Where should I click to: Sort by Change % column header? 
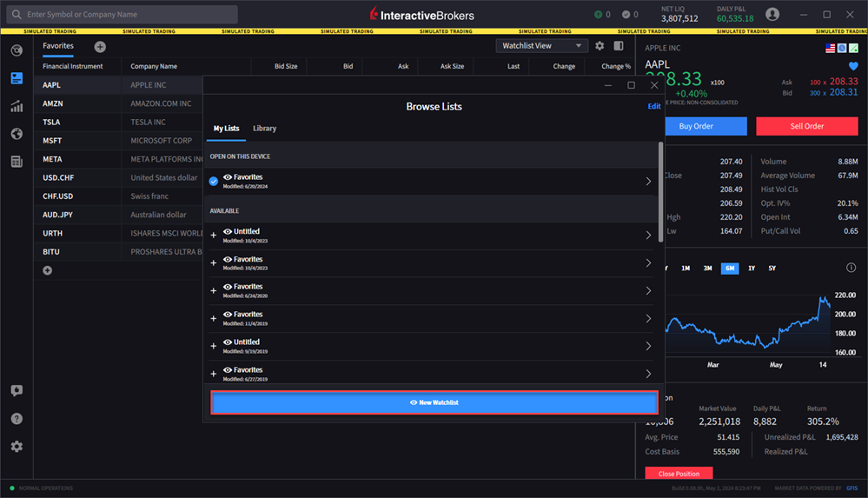615,66
